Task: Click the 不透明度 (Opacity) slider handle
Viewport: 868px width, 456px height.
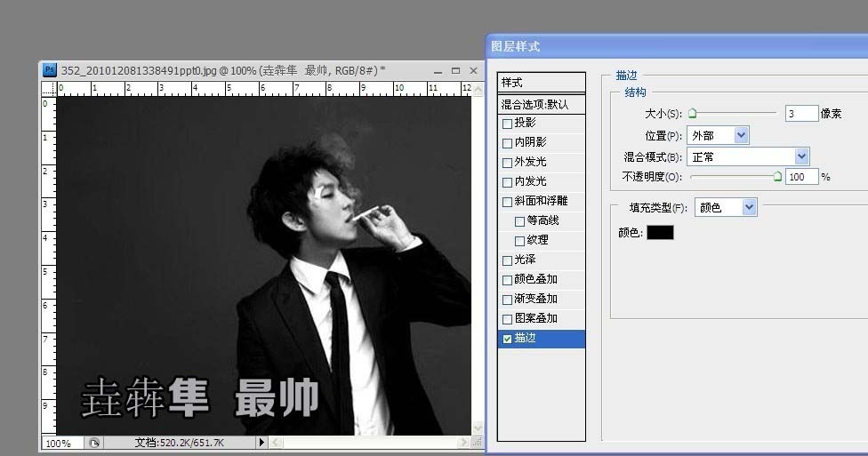Action: [777, 177]
